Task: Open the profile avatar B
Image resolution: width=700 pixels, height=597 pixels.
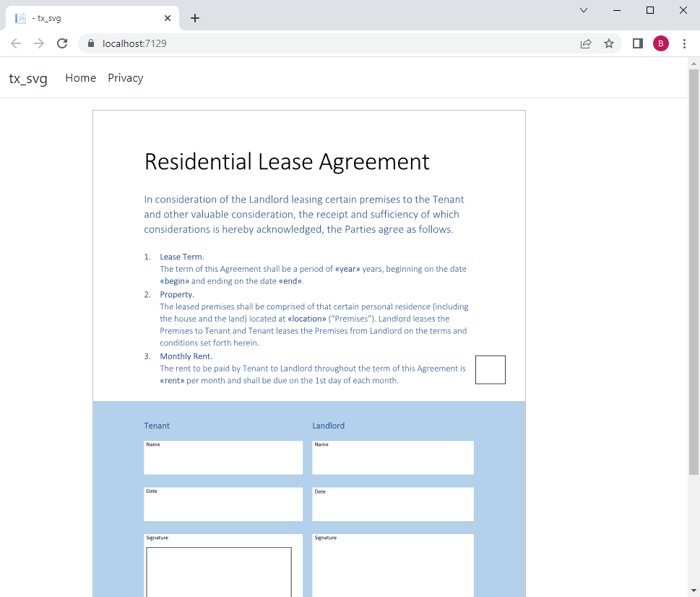Action: pyautogui.click(x=661, y=43)
